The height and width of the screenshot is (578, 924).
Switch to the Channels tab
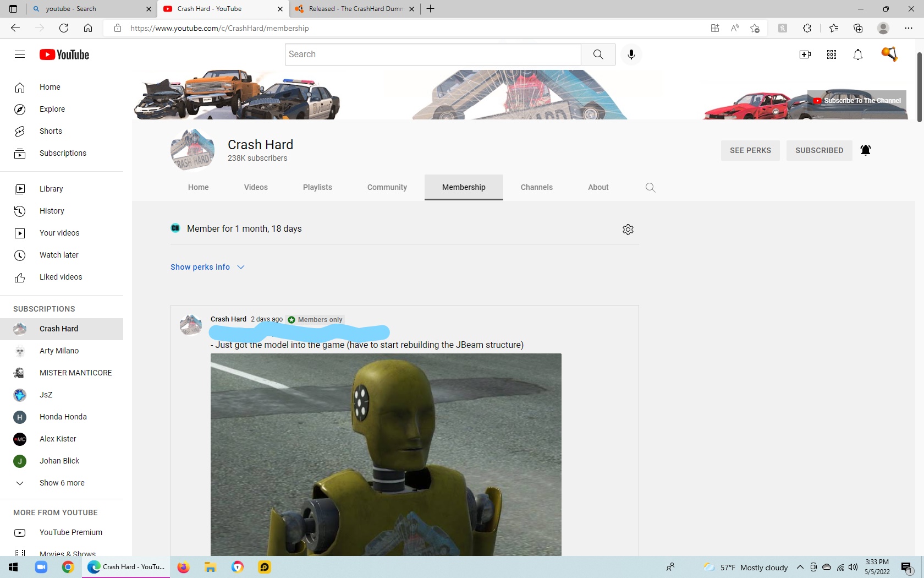pos(537,187)
